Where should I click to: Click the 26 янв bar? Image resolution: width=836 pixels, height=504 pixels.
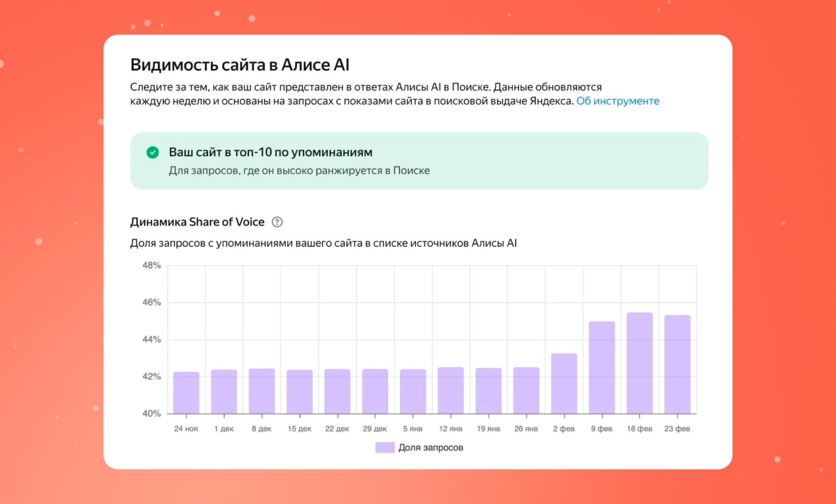526,390
